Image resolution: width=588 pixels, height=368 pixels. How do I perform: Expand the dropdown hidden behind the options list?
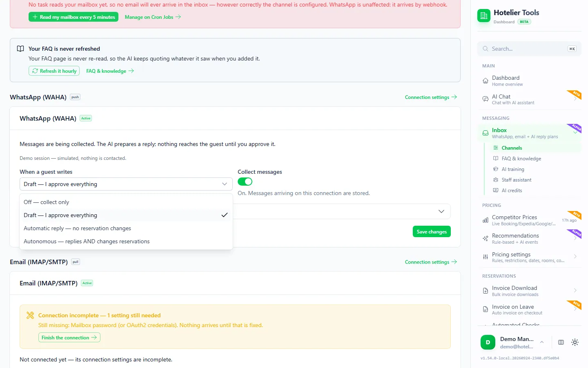point(441,211)
